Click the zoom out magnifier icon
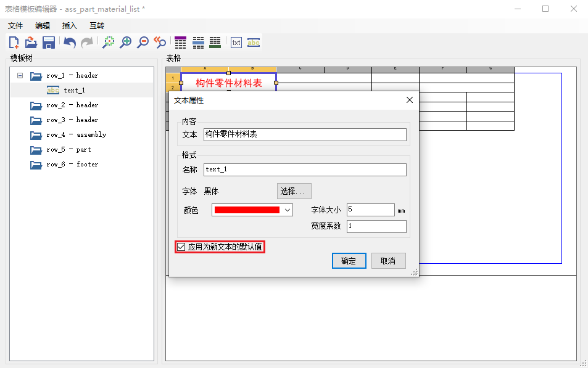 tap(143, 43)
